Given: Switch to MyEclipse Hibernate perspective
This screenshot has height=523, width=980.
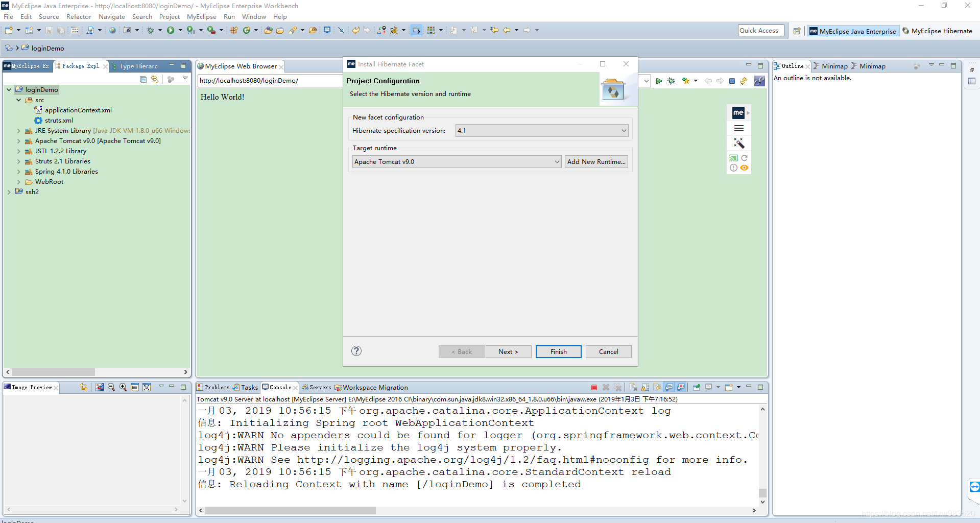Looking at the screenshot, I should pos(937,31).
